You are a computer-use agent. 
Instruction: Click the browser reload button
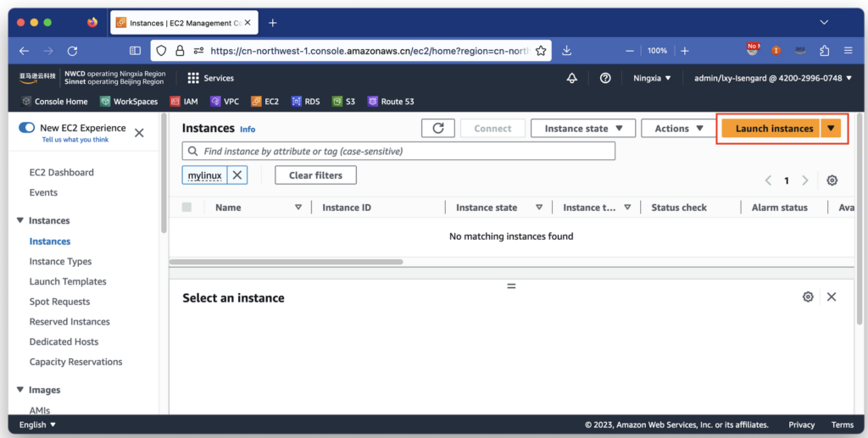click(72, 51)
